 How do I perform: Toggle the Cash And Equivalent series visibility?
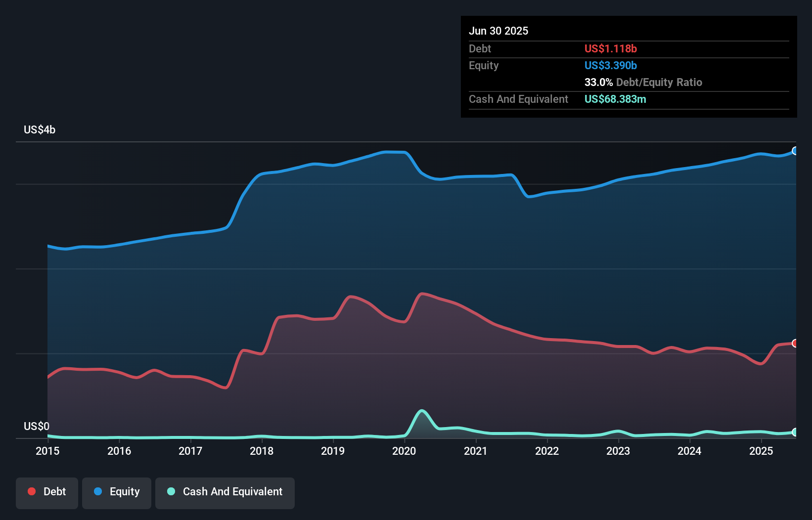[x=225, y=491]
